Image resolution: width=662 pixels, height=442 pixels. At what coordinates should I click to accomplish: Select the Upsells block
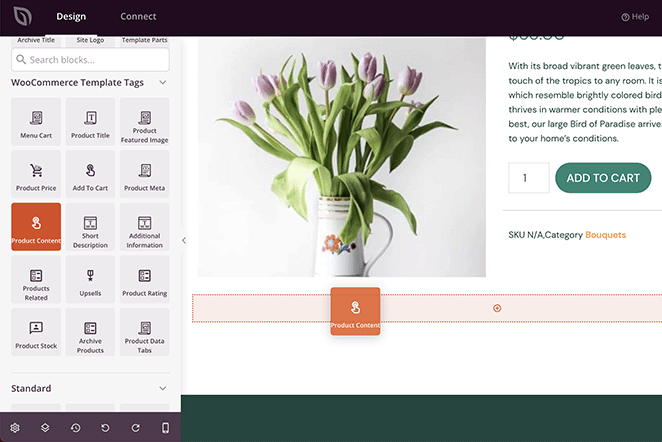(x=90, y=279)
